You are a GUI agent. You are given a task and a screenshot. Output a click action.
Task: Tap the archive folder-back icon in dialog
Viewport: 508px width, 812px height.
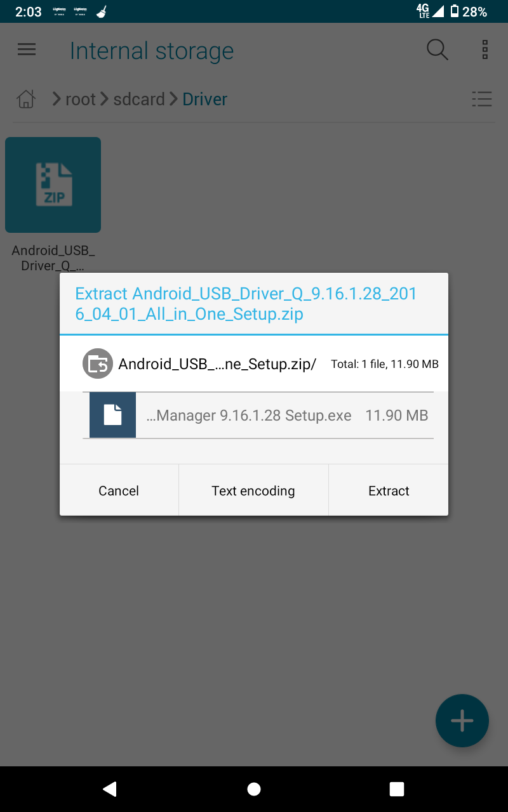click(x=98, y=364)
